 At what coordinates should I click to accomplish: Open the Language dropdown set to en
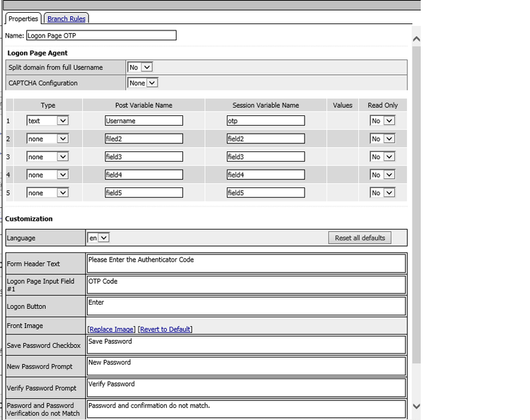pyautogui.click(x=98, y=238)
